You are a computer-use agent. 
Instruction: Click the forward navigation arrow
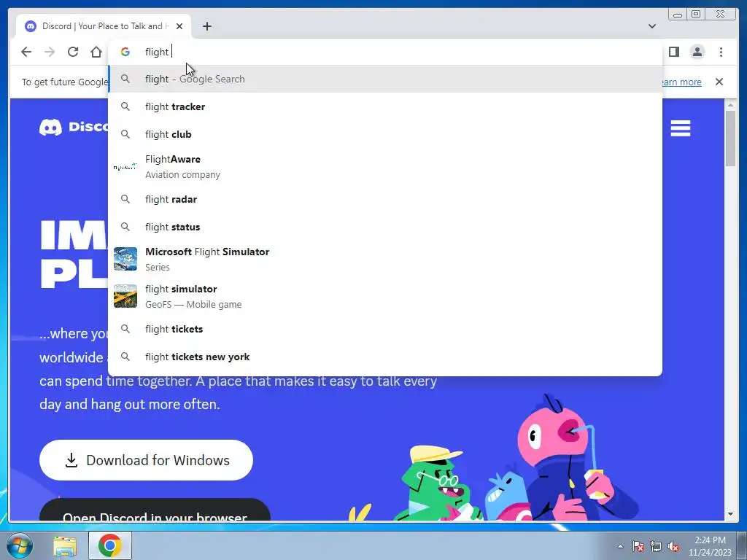(50, 52)
